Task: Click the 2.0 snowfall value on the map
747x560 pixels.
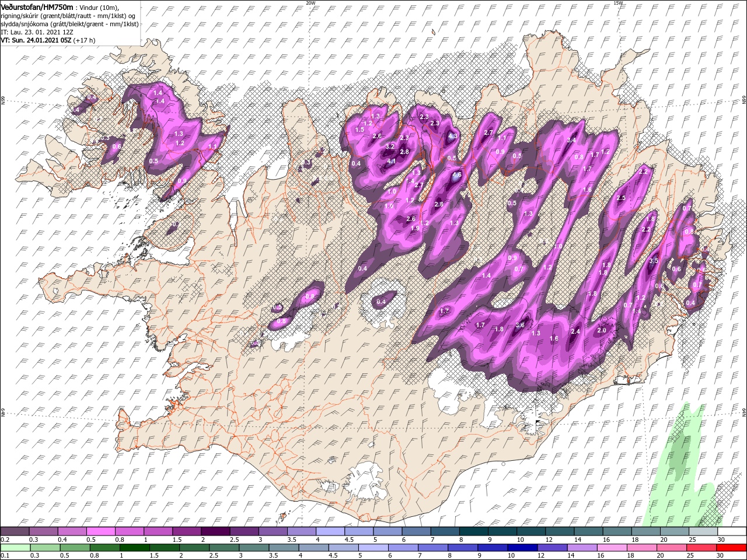Action: (x=602, y=330)
